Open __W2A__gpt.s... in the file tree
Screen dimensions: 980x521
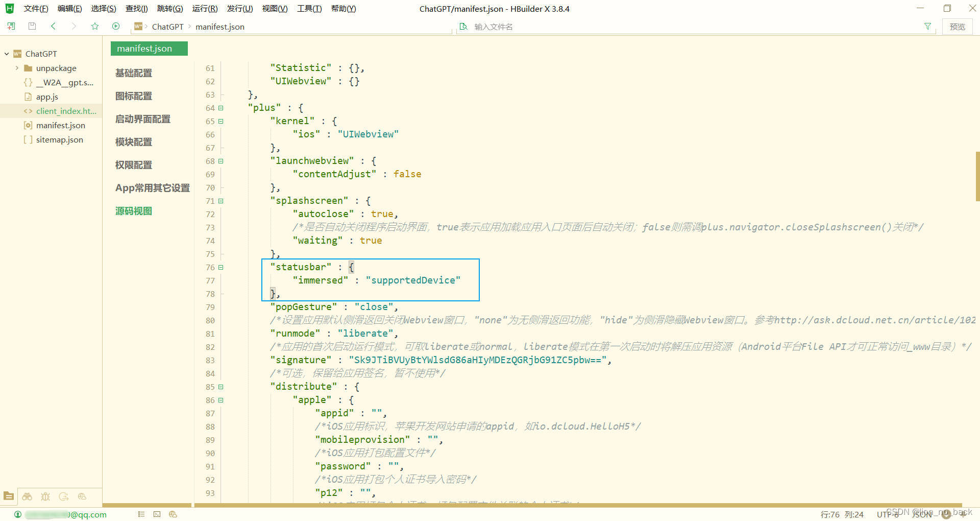click(64, 82)
